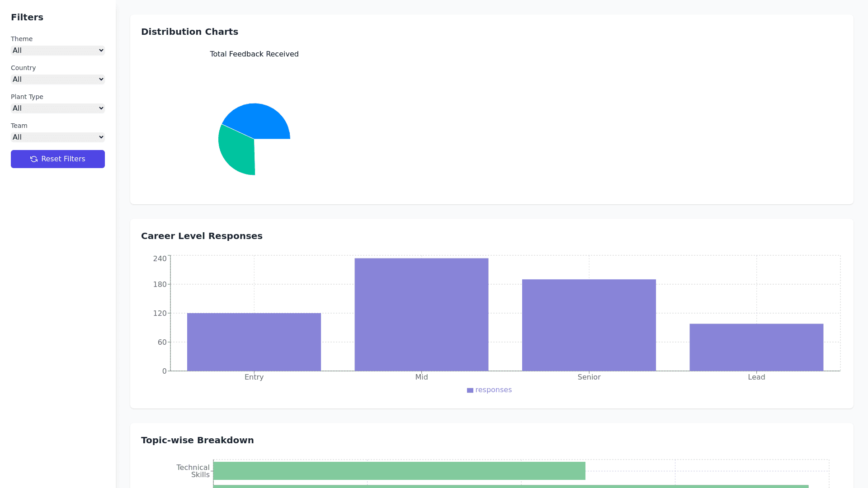The height and width of the screenshot is (488, 868).
Task: Click the Topic-wise Breakdown heading
Action: point(197,440)
